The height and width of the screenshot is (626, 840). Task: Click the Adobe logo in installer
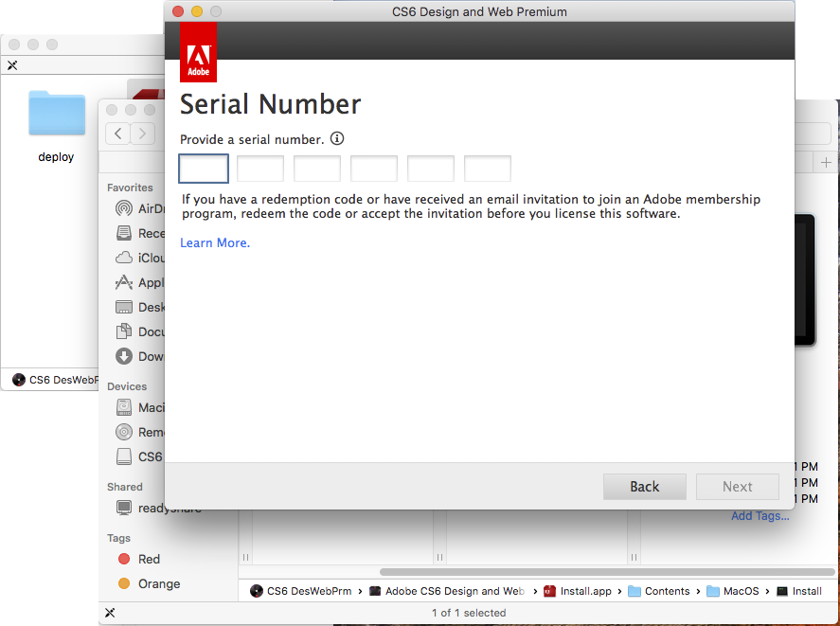[x=198, y=52]
